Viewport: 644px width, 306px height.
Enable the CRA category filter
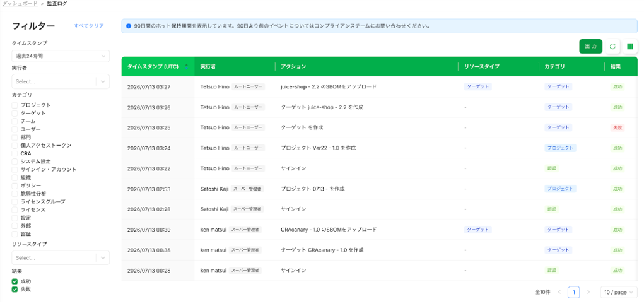point(15,153)
